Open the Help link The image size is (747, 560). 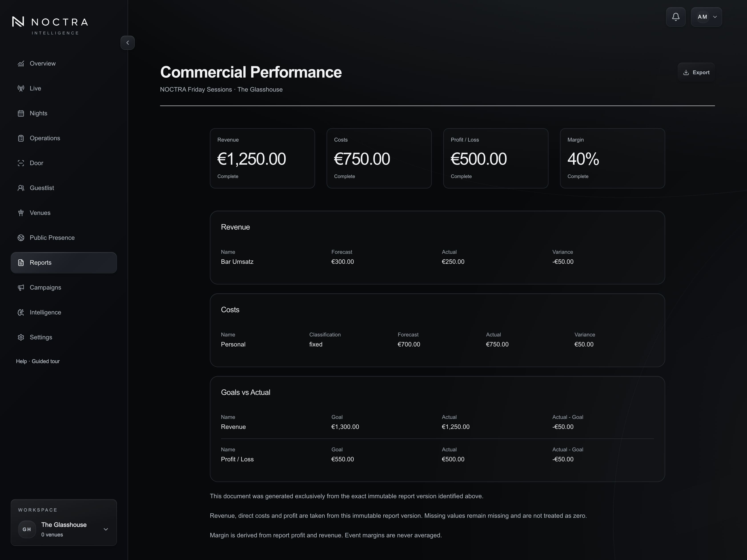tap(21, 361)
